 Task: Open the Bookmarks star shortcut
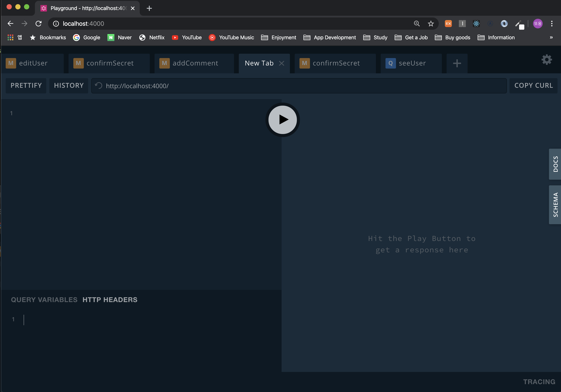(48, 37)
